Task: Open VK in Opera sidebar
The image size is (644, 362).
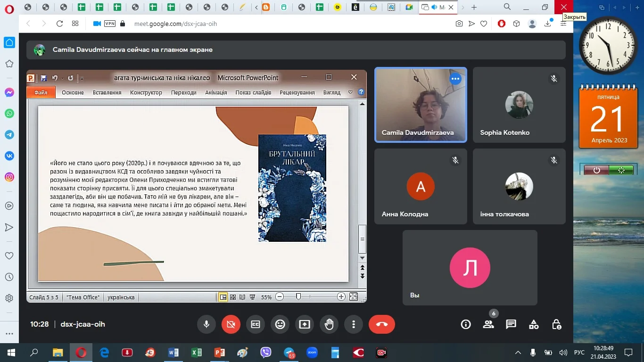Action: click(9, 156)
